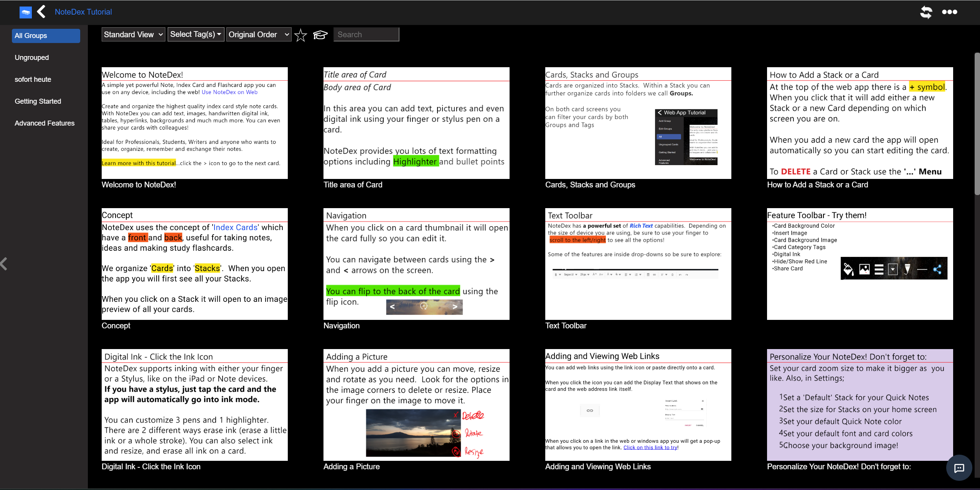Select the Advanced Features group
This screenshot has width=980, height=490.
point(45,122)
